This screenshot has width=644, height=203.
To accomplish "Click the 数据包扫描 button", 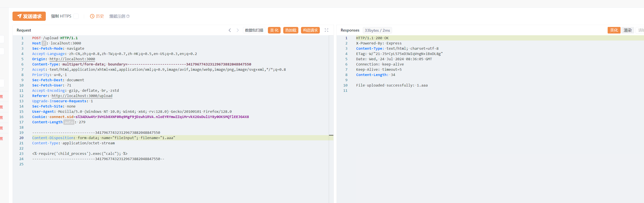I will pos(254,30).
